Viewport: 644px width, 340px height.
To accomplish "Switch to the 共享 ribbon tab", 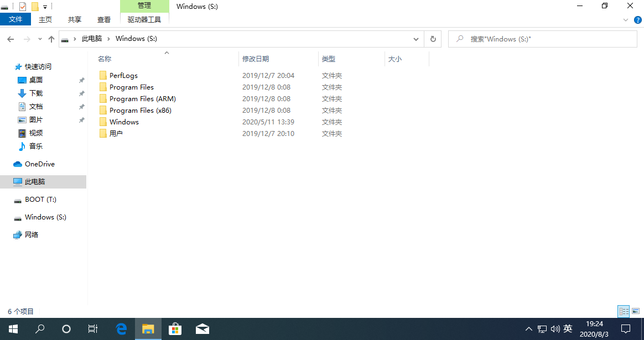I will pos(74,19).
